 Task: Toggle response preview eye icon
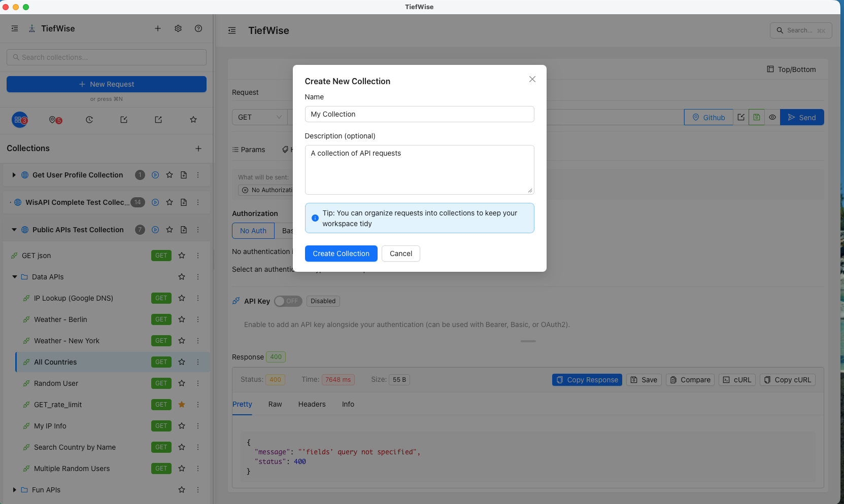tap(772, 117)
